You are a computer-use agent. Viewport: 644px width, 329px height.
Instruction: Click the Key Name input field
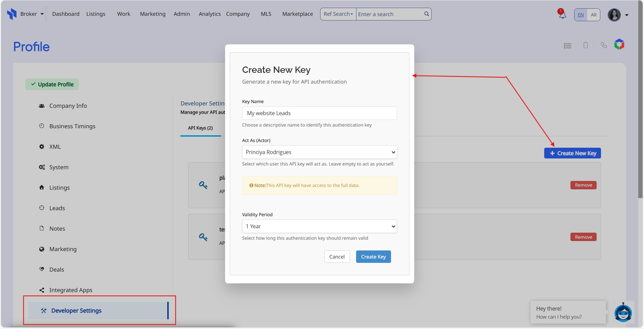(x=319, y=113)
